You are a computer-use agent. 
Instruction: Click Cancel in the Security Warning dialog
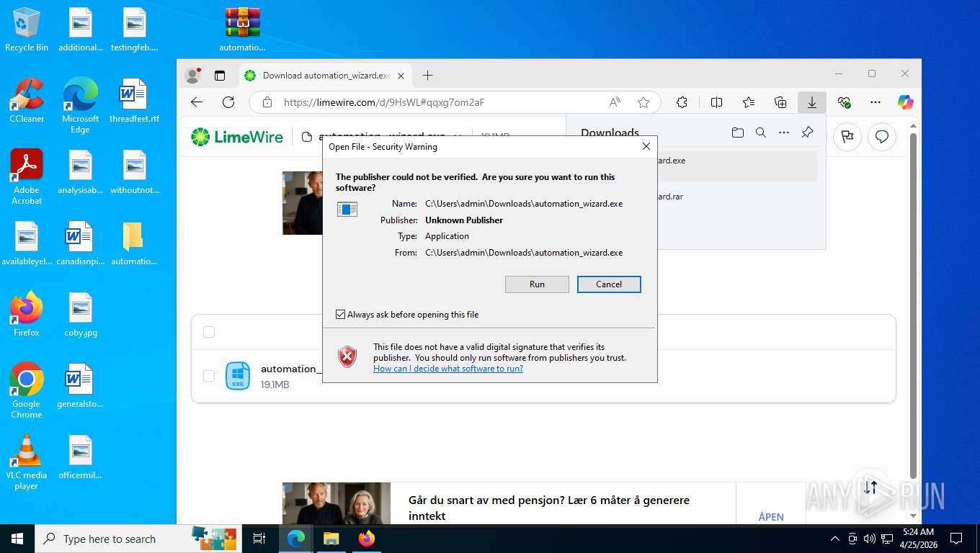click(x=609, y=284)
